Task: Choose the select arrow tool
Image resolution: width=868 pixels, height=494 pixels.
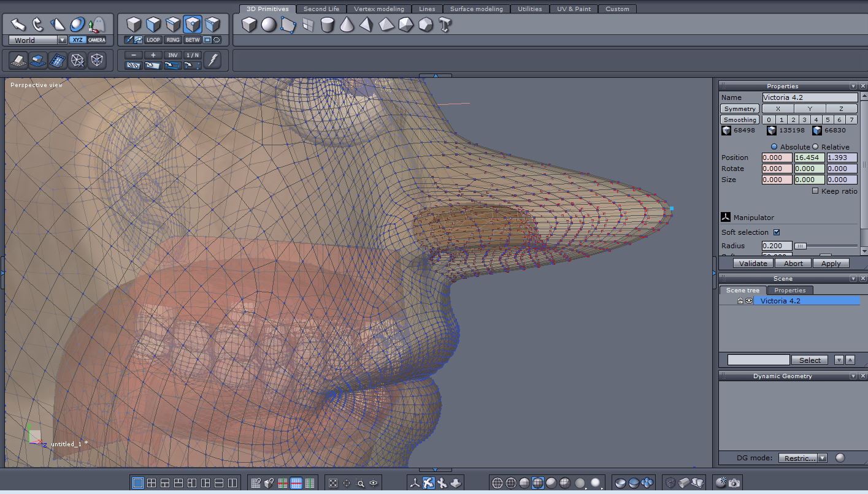Action: pos(18,25)
